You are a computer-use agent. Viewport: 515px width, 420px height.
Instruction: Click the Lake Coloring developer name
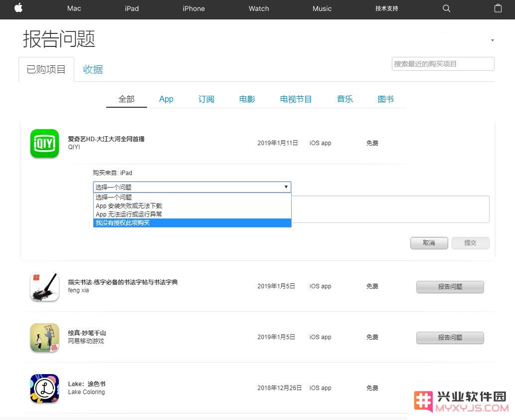(86, 392)
